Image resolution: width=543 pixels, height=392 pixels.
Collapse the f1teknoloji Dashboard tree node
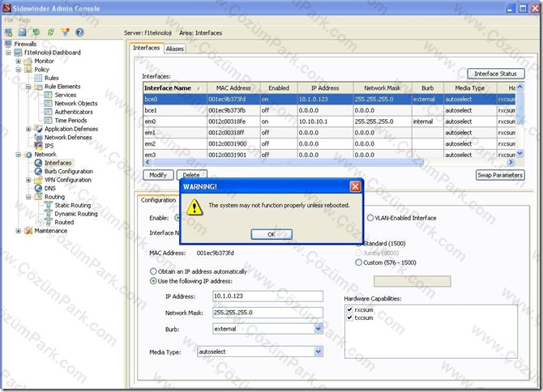8,53
